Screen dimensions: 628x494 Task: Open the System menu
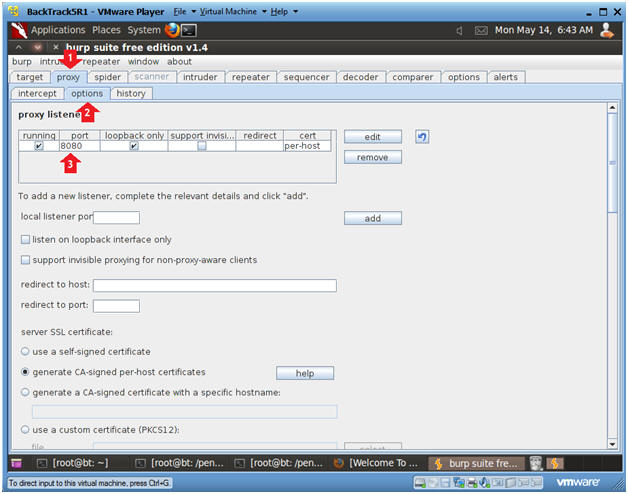[143, 30]
